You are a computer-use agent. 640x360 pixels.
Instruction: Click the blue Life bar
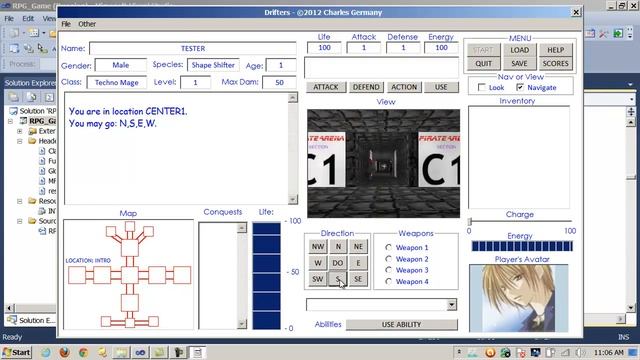(x=266, y=276)
